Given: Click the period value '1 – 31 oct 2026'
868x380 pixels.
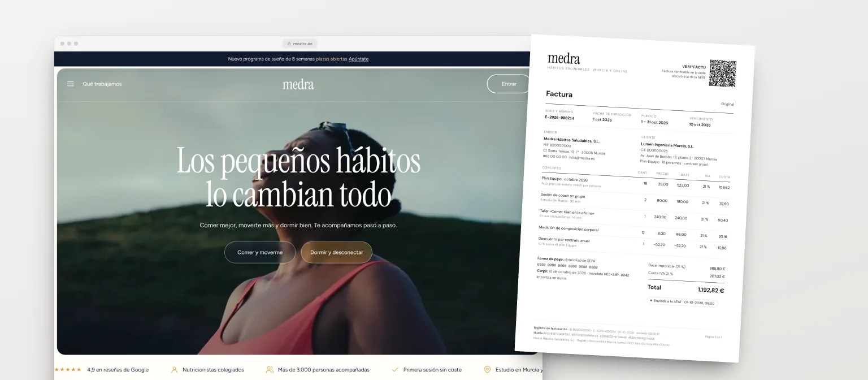Looking at the screenshot, I should [654, 122].
